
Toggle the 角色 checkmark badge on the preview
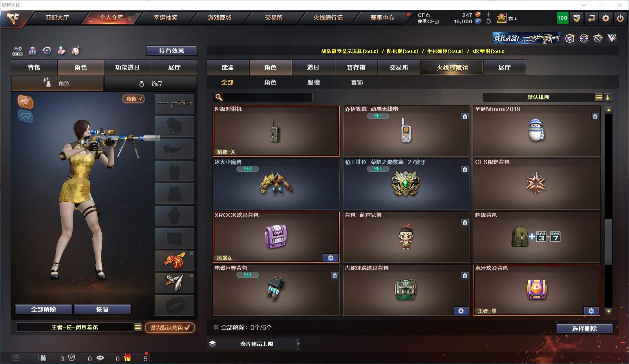pyautogui.click(x=133, y=99)
